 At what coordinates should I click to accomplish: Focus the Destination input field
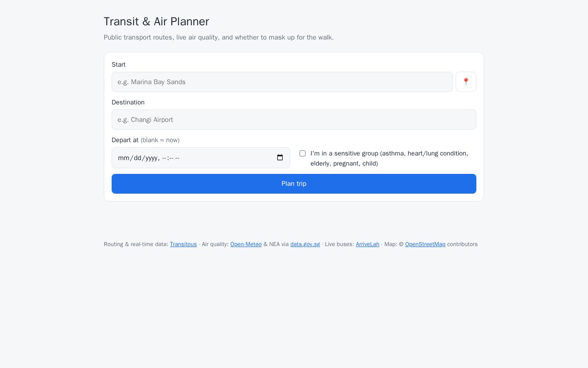pos(294,120)
